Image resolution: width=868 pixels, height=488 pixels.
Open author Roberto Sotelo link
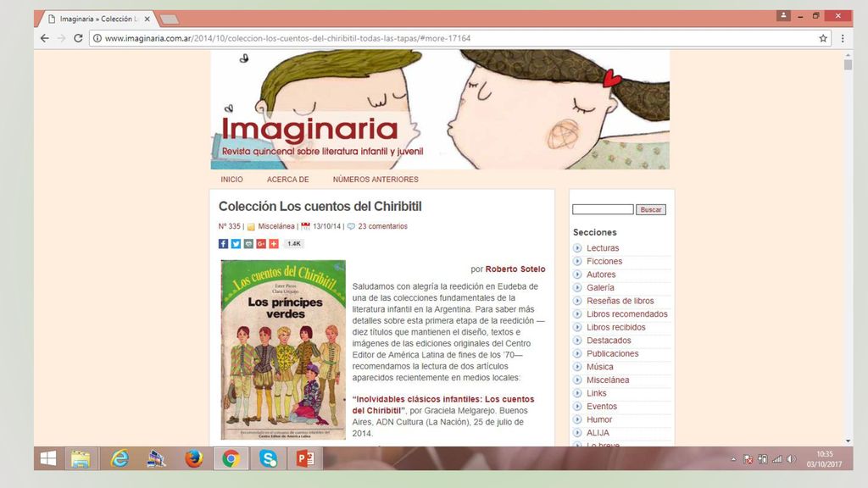[515, 269]
